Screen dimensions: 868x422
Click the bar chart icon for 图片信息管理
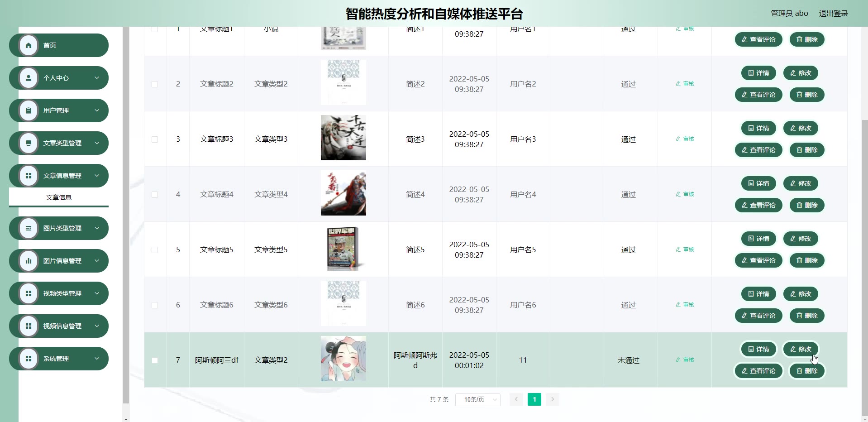point(29,261)
